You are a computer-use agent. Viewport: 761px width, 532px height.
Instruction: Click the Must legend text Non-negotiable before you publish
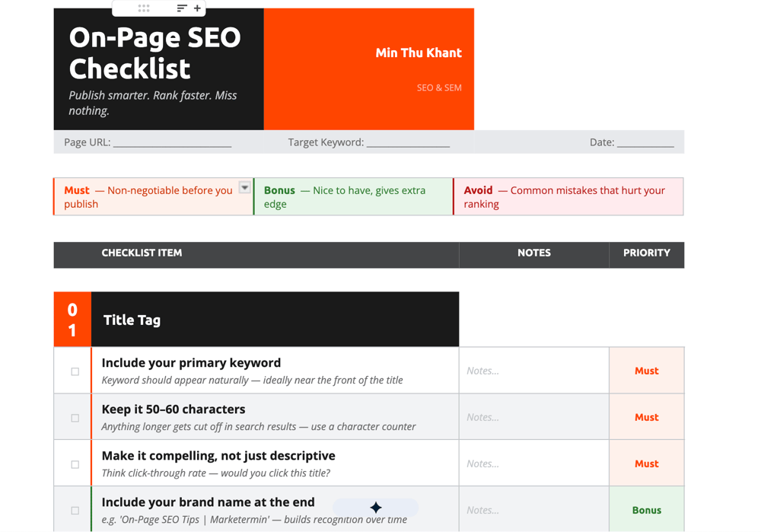coord(148,197)
